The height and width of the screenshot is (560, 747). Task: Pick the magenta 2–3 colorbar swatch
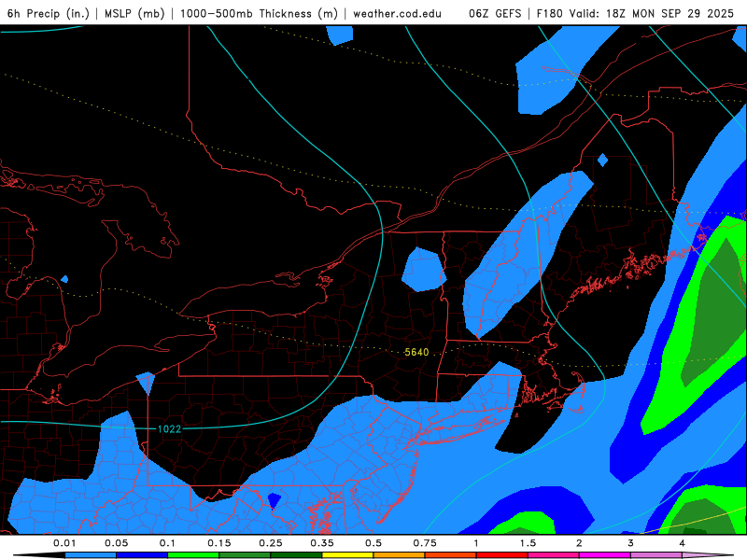(x=605, y=555)
